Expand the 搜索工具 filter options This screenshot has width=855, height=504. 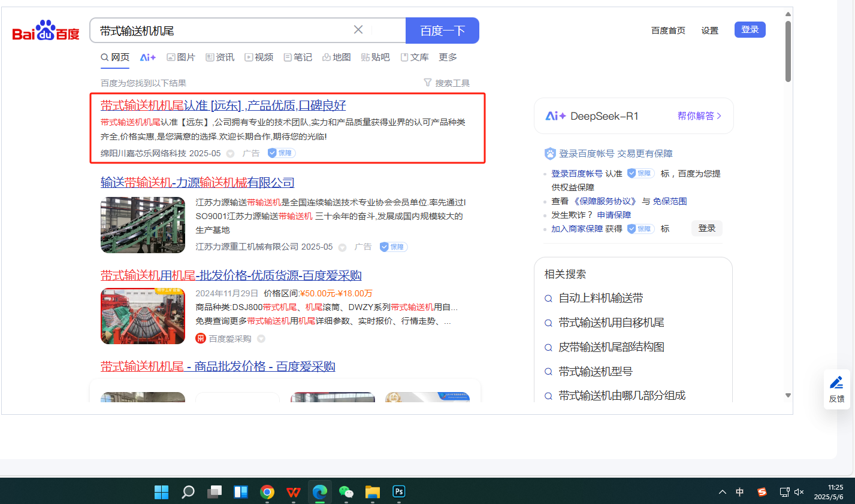pyautogui.click(x=447, y=83)
